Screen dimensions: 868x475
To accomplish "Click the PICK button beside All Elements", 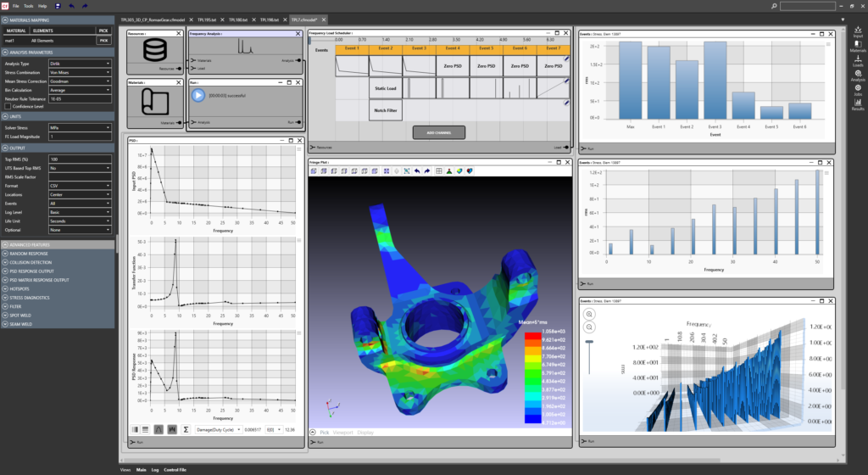I will tap(103, 41).
